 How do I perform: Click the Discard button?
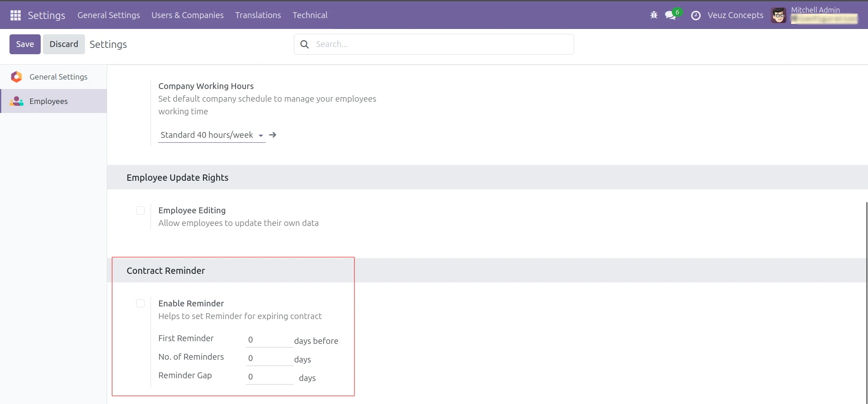[64, 44]
